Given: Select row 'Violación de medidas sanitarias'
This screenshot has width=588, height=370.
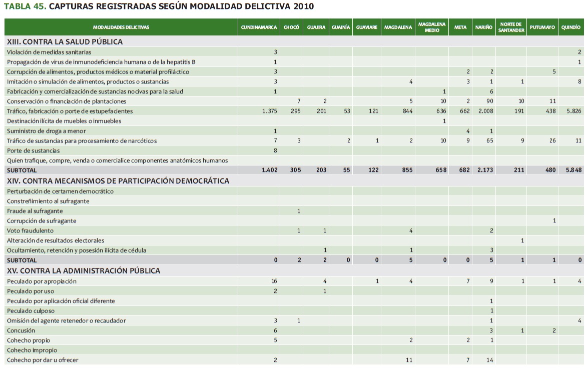Looking at the screenshot, I should point(49,52).
